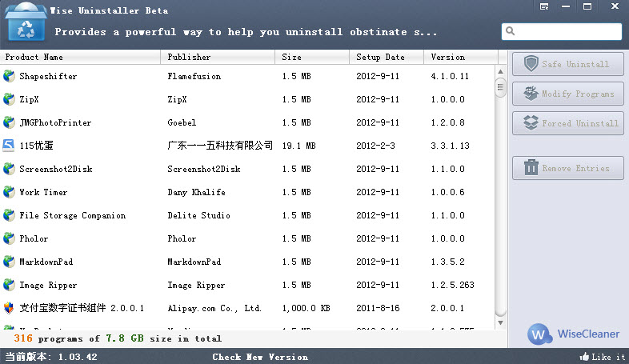Focus the program search input field

[x=568, y=32]
